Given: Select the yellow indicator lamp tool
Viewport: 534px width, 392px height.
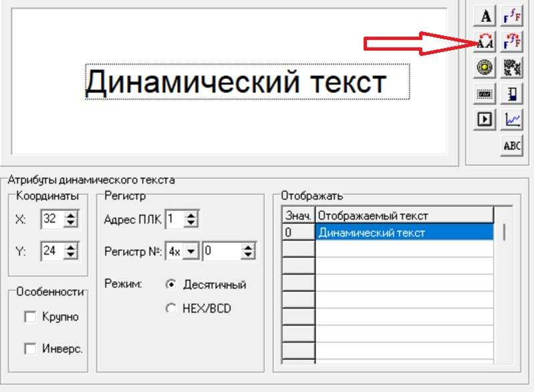Looking at the screenshot, I should (486, 67).
